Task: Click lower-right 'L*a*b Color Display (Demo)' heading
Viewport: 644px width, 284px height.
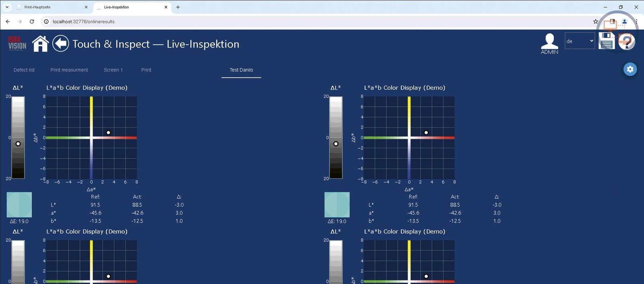Action: (405, 232)
